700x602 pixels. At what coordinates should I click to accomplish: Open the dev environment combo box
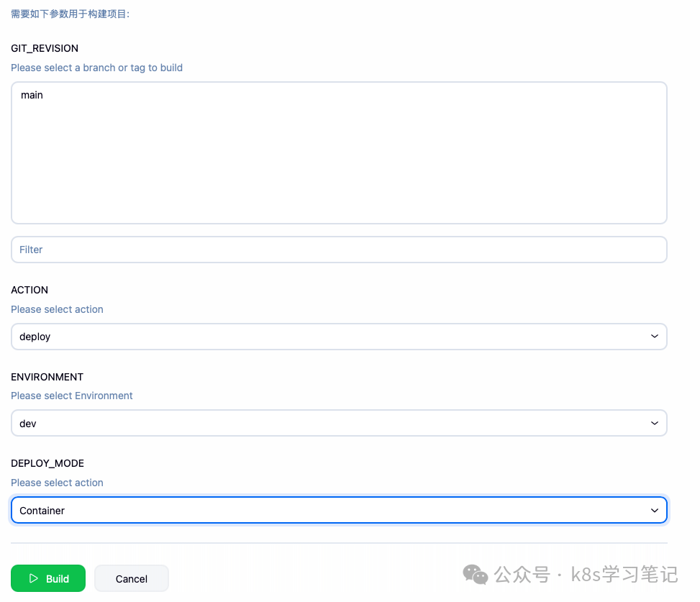[x=338, y=423]
